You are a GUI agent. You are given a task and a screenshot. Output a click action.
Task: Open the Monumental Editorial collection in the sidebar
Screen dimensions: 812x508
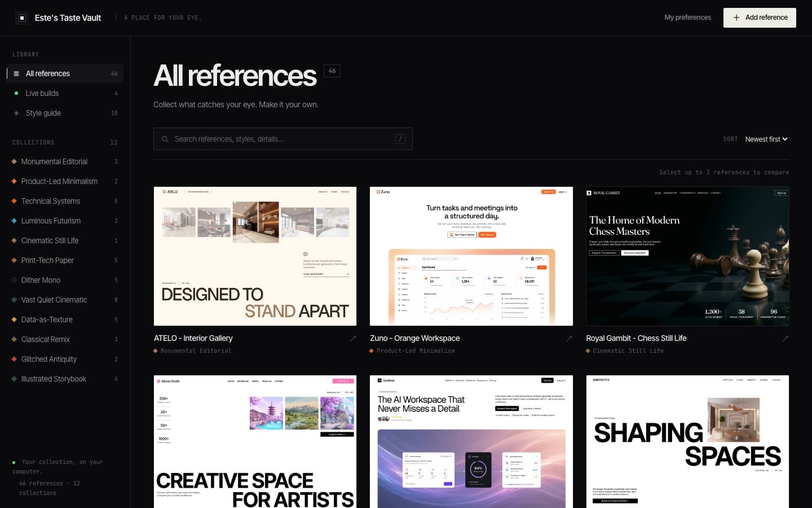click(65, 161)
